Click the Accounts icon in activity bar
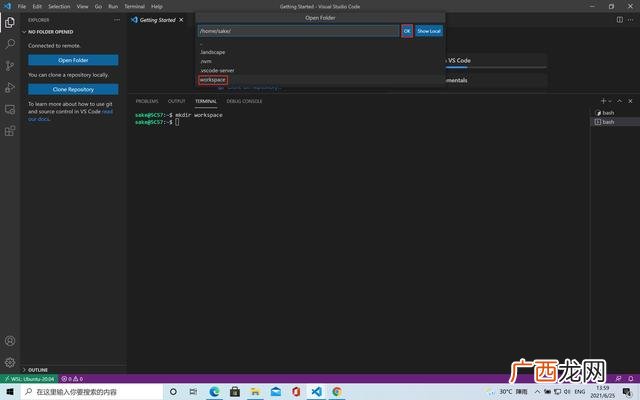The width and height of the screenshot is (640, 400). point(10,341)
